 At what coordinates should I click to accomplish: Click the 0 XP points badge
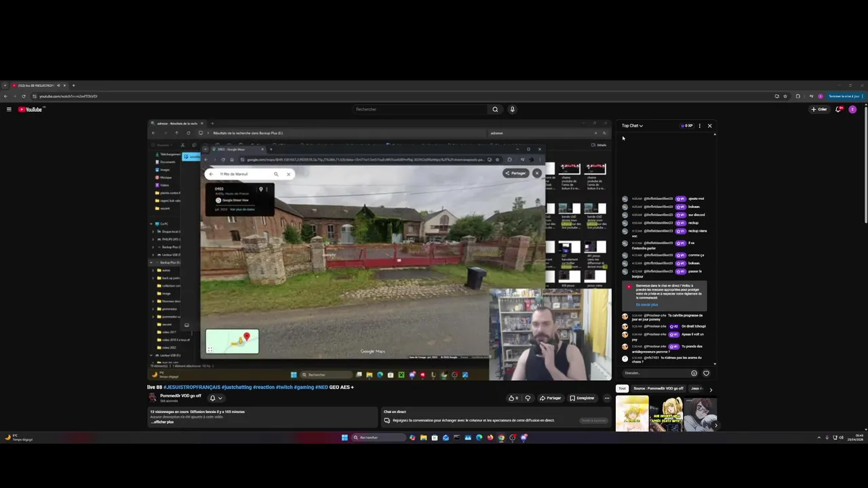click(x=687, y=125)
